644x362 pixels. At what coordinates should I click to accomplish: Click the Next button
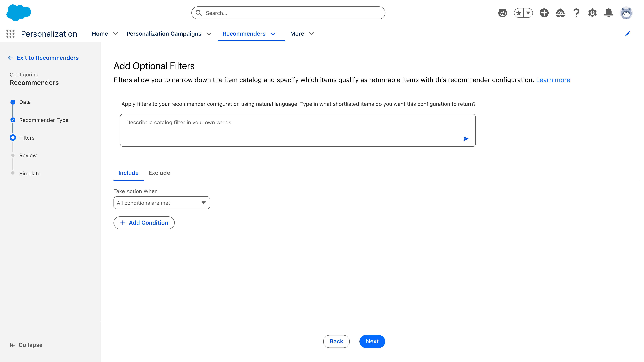click(372, 341)
